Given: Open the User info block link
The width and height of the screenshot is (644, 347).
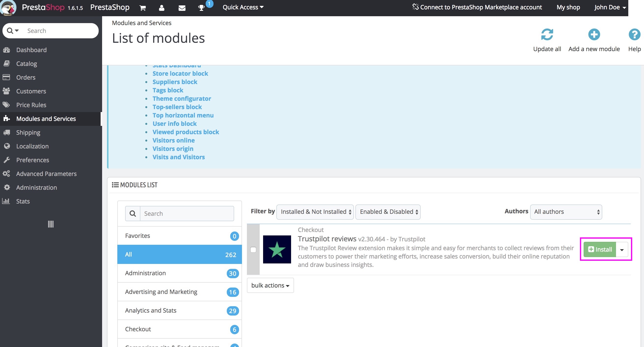Looking at the screenshot, I should click(174, 124).
